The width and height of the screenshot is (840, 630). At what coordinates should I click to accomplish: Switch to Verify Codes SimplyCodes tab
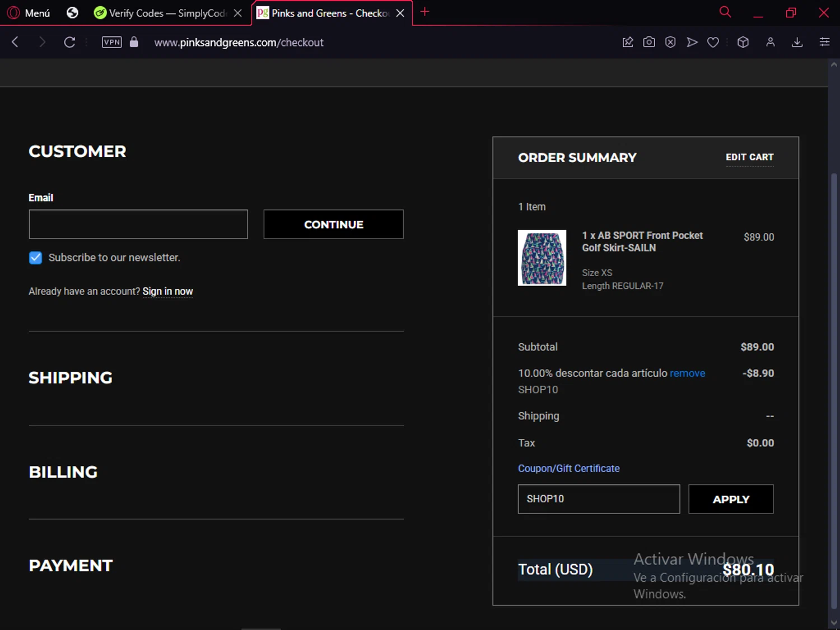160,13
